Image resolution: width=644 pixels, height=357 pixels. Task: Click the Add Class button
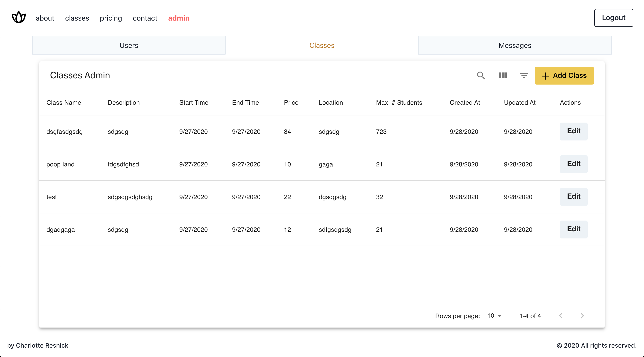tap(564, 76)
